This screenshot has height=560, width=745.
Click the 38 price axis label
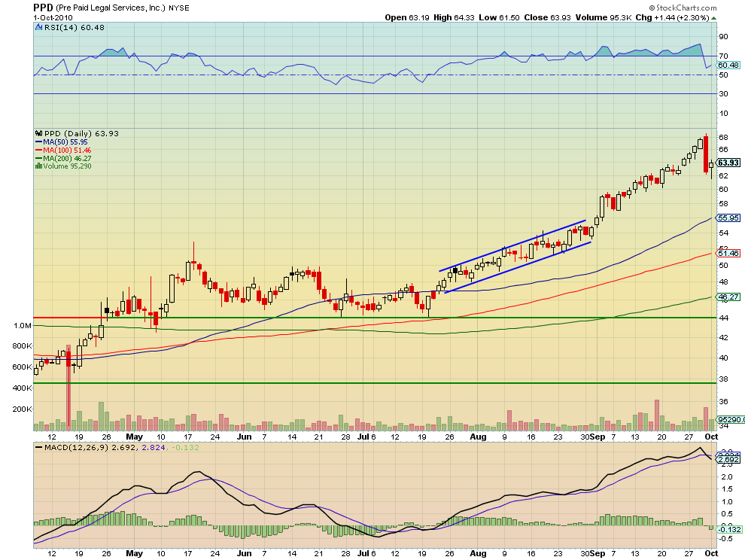point(723,379)
